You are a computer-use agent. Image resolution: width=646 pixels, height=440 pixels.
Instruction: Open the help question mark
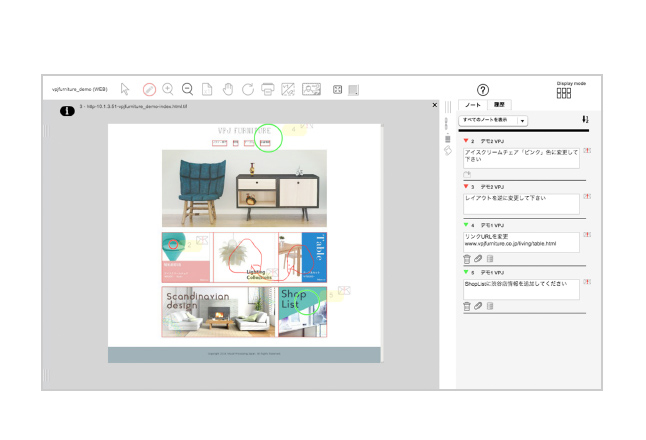point(483,90)
